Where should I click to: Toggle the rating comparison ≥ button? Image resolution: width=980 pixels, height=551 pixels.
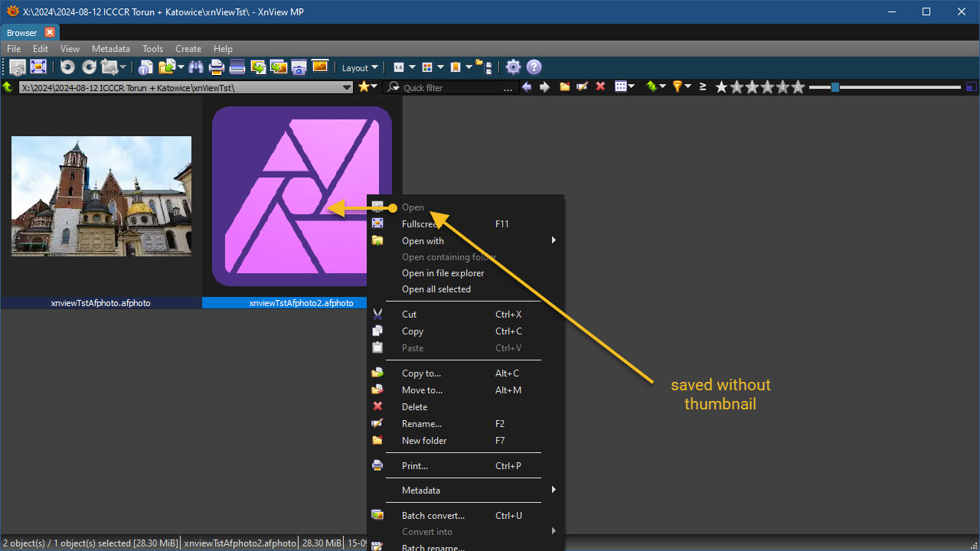tap(702, 86)
